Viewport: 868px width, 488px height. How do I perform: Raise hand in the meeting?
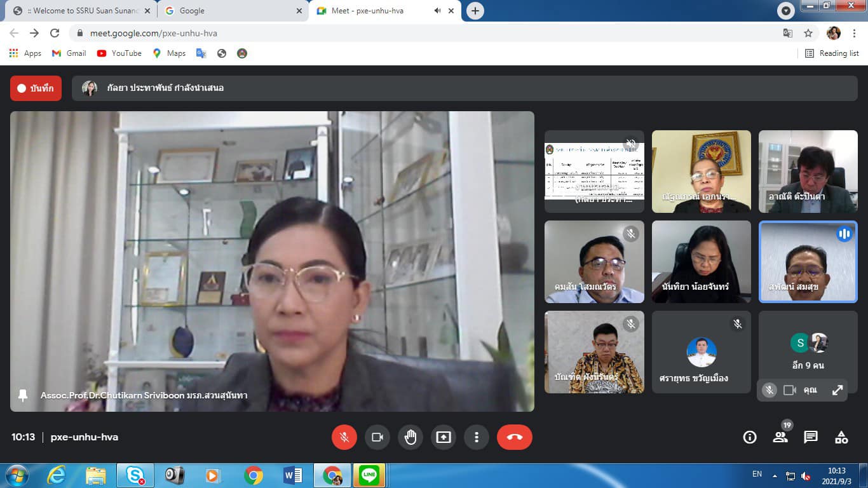click(410, 437)
